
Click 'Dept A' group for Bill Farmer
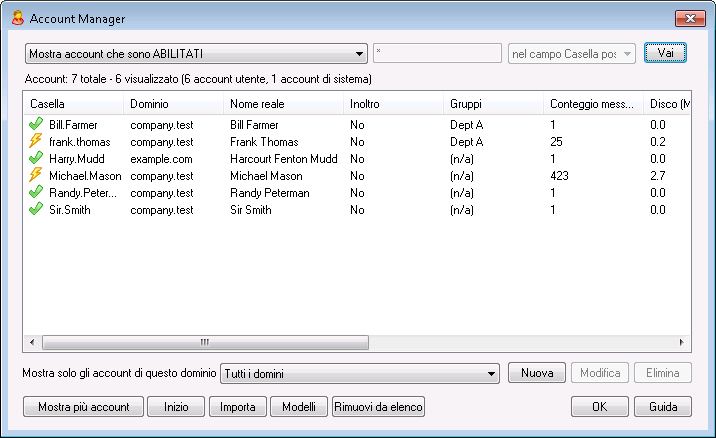[467, 125]
